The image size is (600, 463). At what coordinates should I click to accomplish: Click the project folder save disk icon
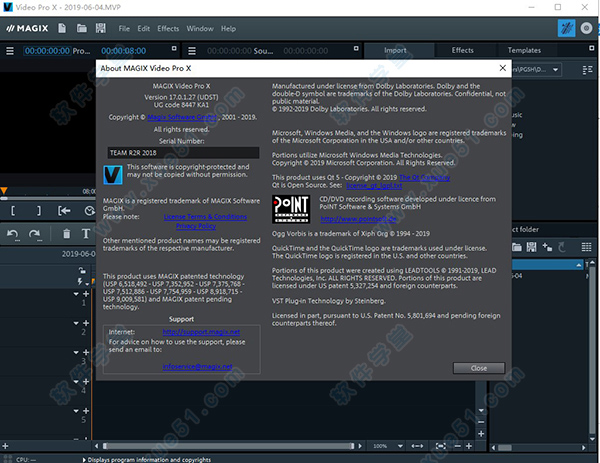point(532,247)
